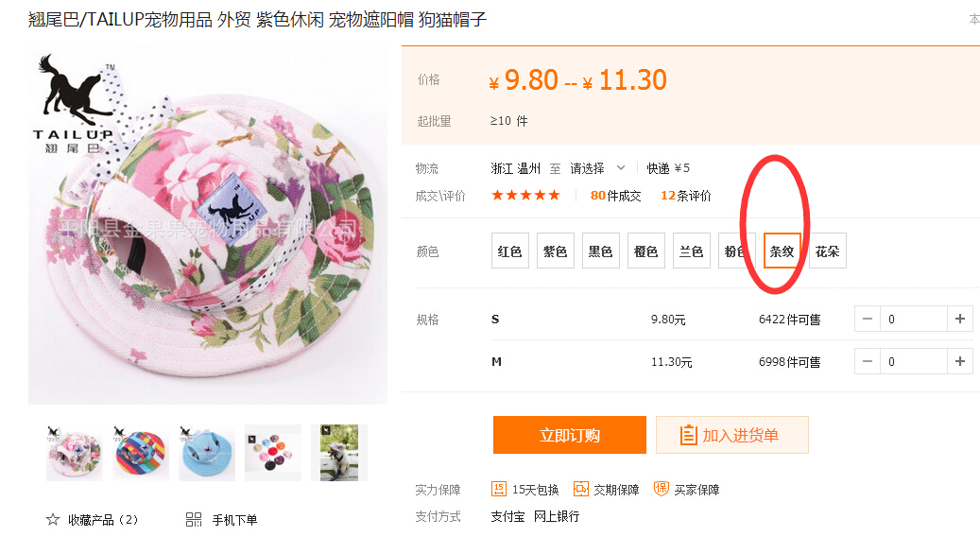
Task: Increase quantity for size M
Action: click(960, 362)
